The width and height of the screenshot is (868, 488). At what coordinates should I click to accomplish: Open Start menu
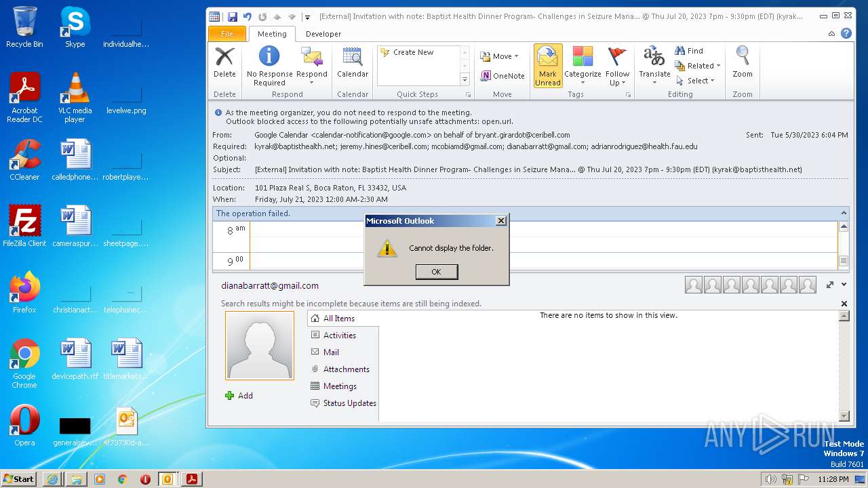tap(19, 479)
